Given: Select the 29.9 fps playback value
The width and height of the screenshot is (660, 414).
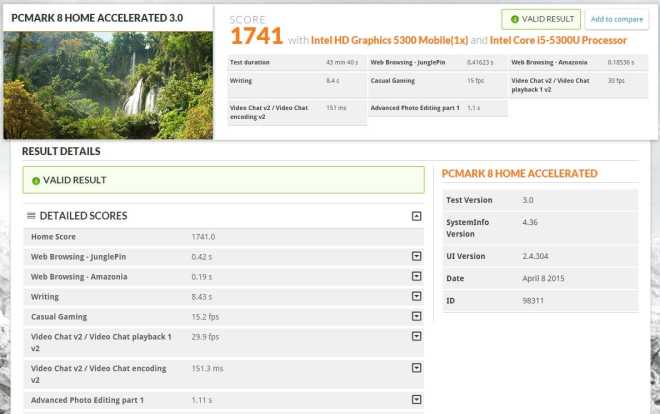Looking at the screenshot, I should point(205,337).
